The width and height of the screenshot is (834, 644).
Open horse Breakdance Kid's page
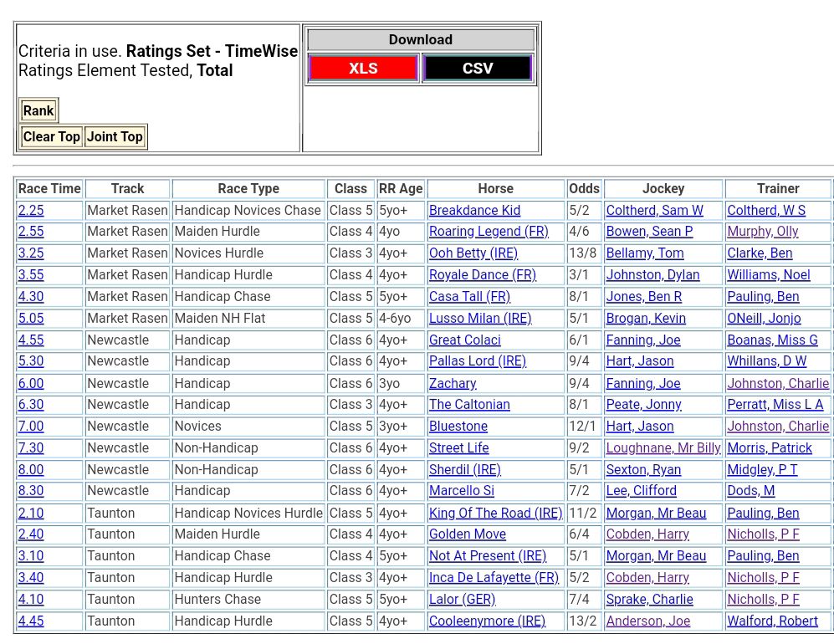coord(474,211)
